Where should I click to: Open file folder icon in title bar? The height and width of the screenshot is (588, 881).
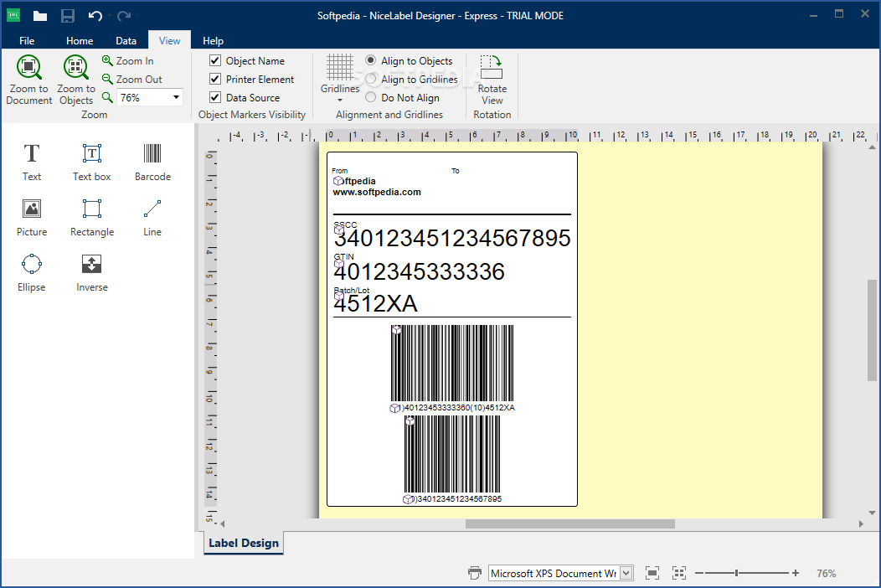pos(40,16)
